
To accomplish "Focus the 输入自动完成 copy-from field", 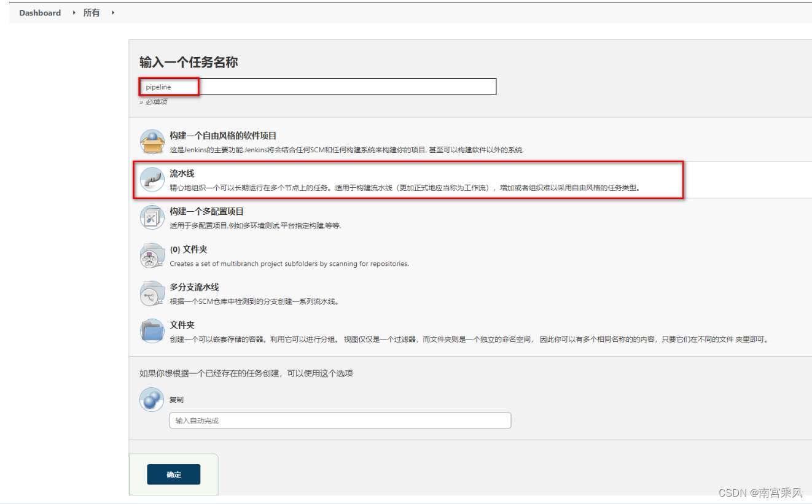I will [340, 421].
